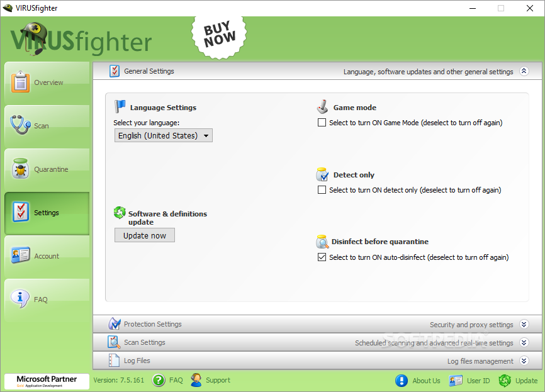Click the Overview clipboard icon in sidebar
The width and height of the screenshot is (545, 392).
click(20, 82)
